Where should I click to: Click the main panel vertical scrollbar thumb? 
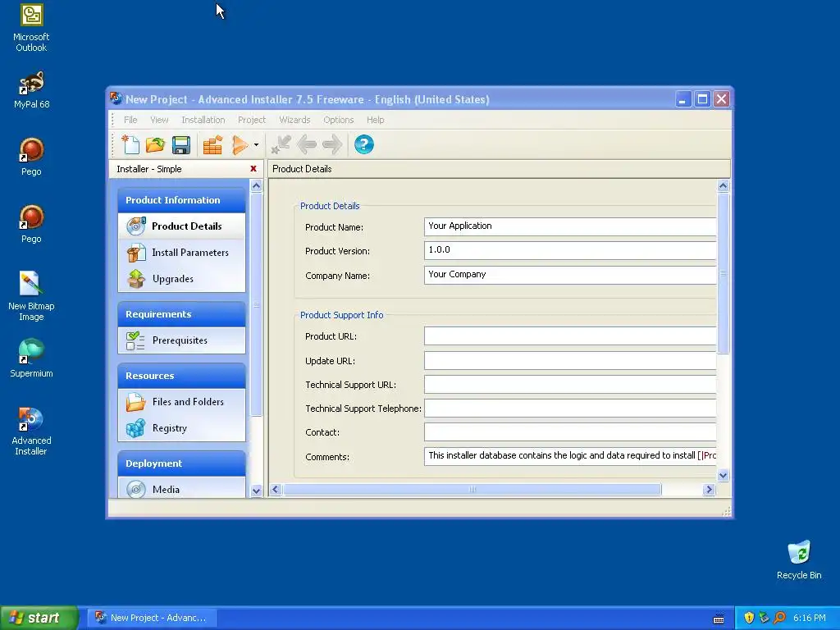pos(723,273)
